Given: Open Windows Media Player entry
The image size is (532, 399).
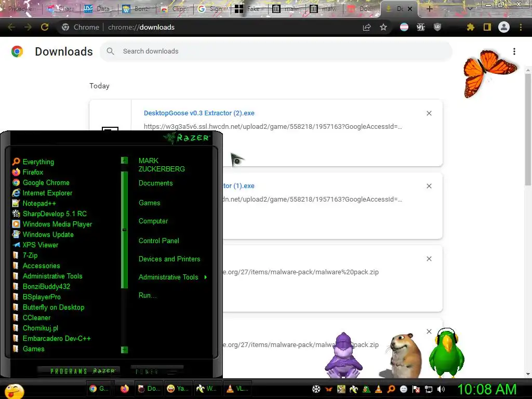Looking at the screenshot, I should [x=52, y=224].
